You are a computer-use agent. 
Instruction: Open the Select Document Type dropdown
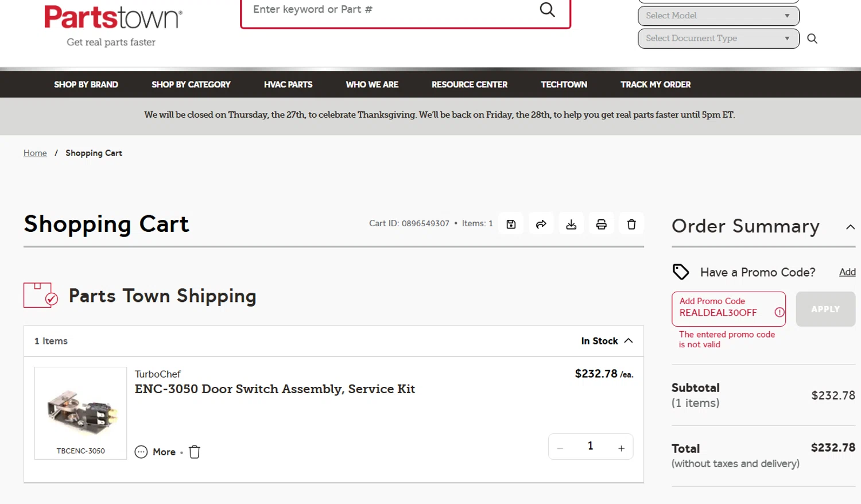click(x=719, y=38)
